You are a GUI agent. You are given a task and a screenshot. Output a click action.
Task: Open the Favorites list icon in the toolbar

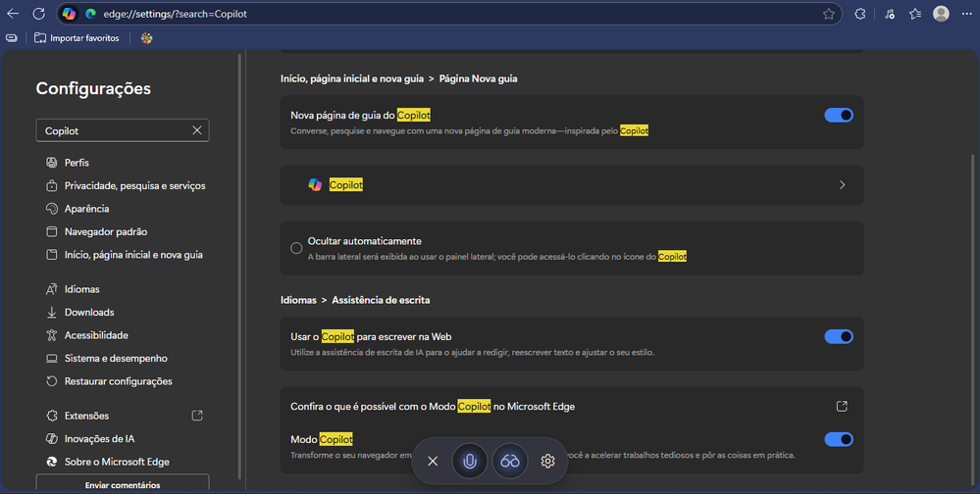click(x=915, y=14)
